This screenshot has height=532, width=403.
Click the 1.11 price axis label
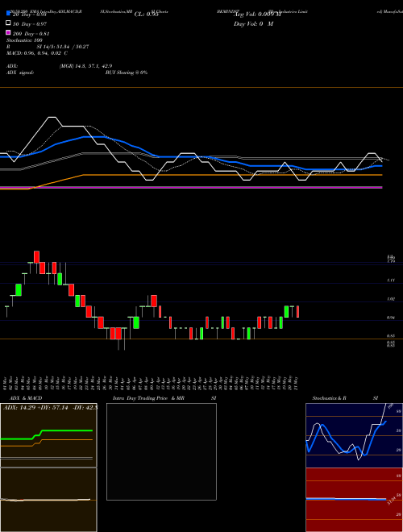[x=391, y=281]
